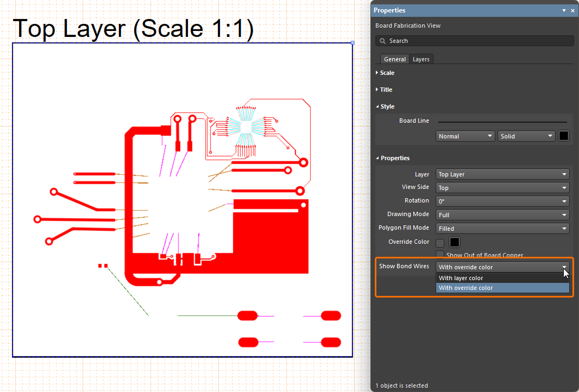Open the Properties panel options arrow

pyautogui.click(x=564, y=11)
